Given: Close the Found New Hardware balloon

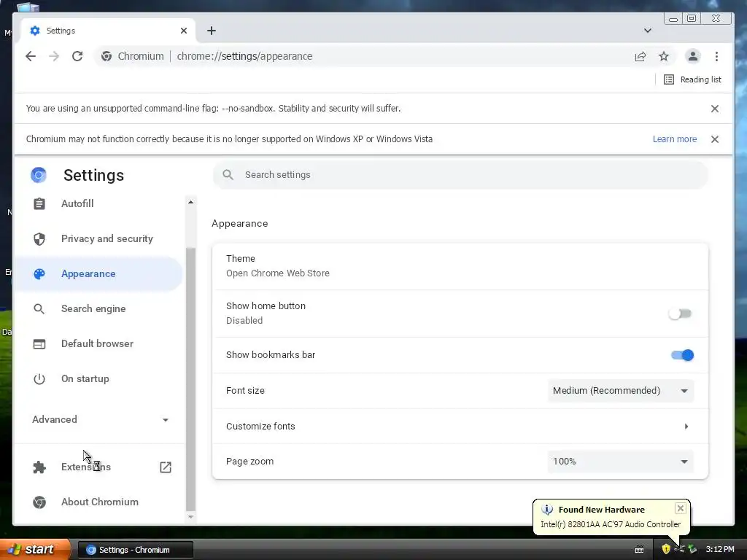Looking at the screenshot, I should click(681, 508).
